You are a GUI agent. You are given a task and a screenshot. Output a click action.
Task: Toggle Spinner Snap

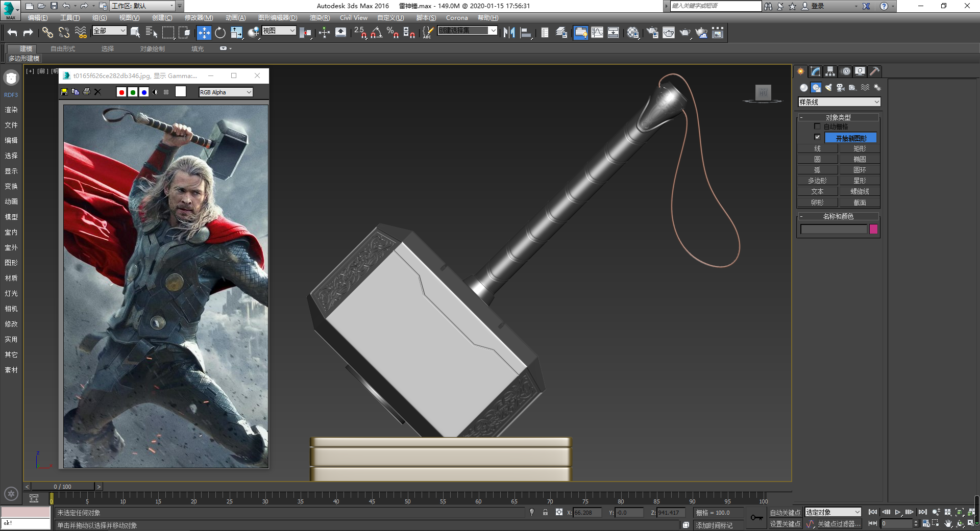pos(409,33)
